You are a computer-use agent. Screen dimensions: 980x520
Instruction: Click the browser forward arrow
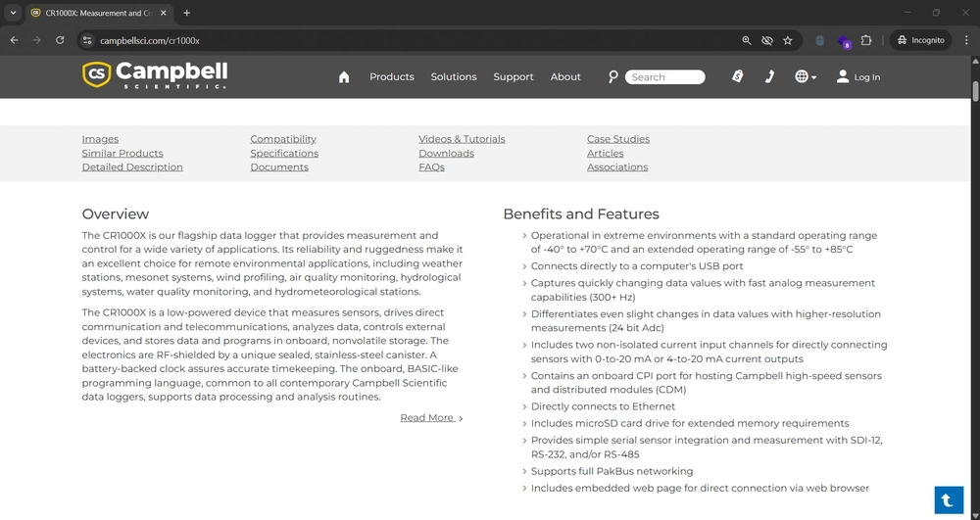[37, 40]
